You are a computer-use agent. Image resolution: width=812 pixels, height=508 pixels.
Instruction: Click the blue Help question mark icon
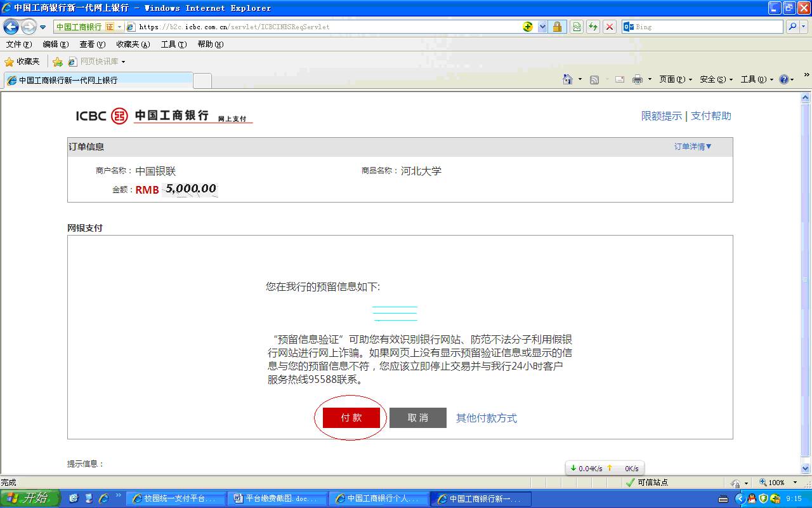783,79
